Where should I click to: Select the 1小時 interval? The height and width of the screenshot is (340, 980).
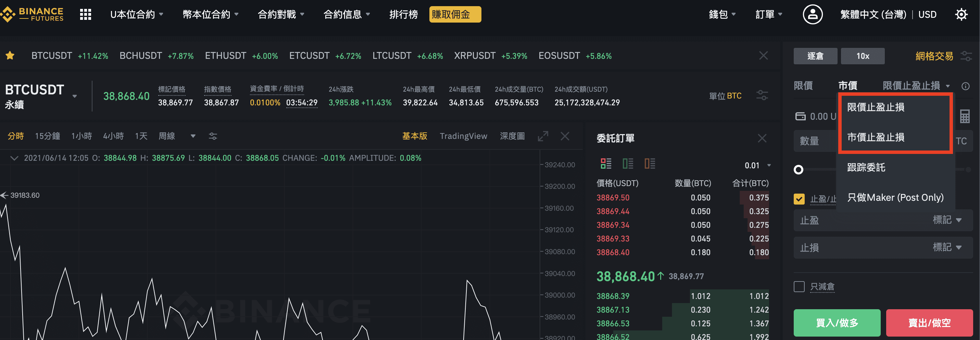tap(81, 136)
